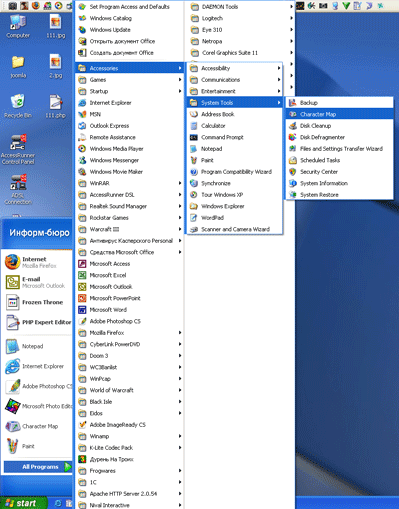Screen dimensions: 399x509
Task: Open 2.jpg desktop file
Action: tap(55, 67)
